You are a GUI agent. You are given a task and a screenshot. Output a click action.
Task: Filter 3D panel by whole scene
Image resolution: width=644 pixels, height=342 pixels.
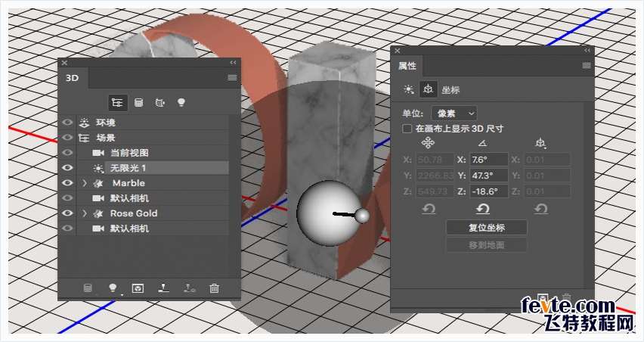pyautogui.click(x=117, y=103)
